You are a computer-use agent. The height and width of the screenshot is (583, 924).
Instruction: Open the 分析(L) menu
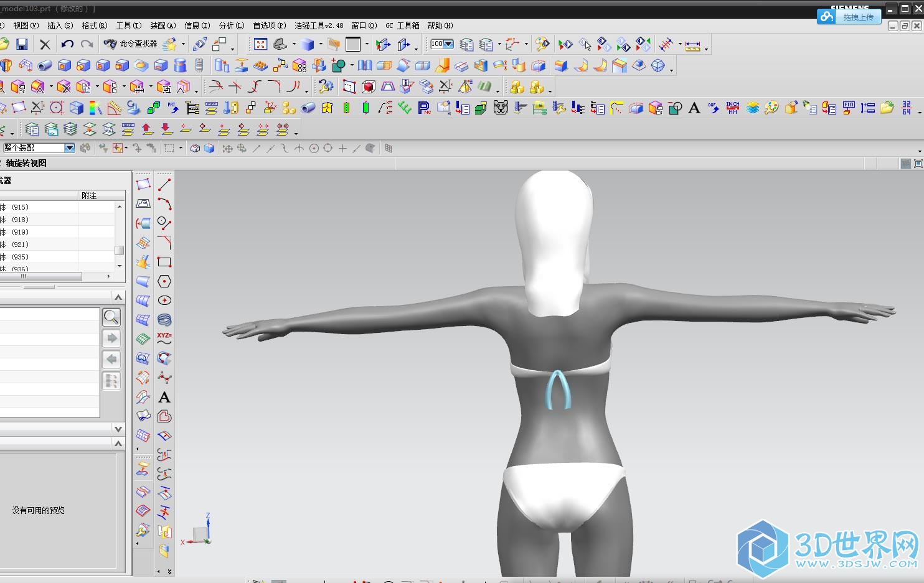point(232,26)
